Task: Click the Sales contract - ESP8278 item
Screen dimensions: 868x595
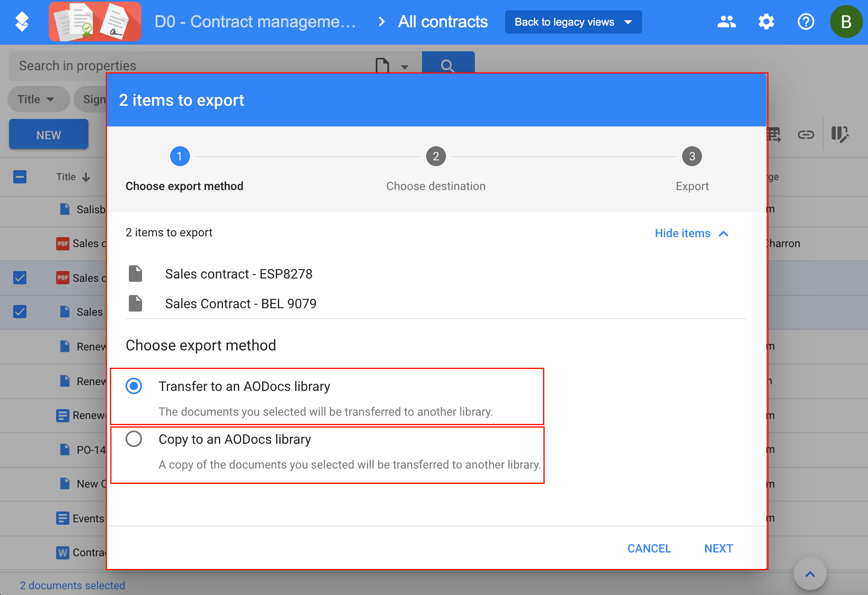Action: (239, 274)
